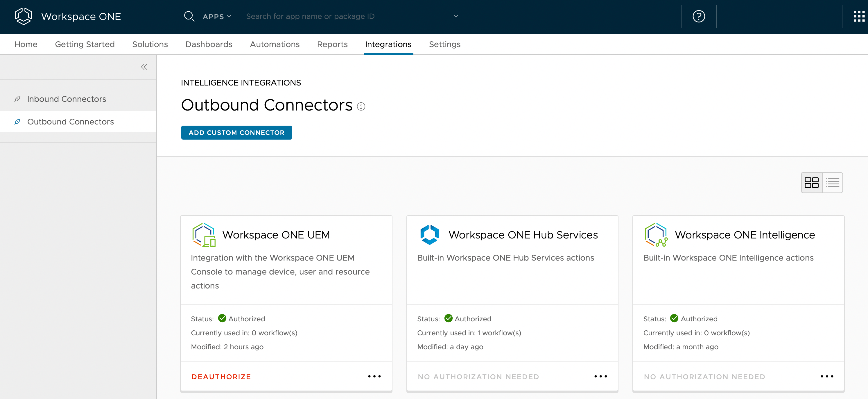This screenshot has width=868, height=399.
Task: Deauthorize the Workspace ONE UEM connector
Action: [221, 376]
